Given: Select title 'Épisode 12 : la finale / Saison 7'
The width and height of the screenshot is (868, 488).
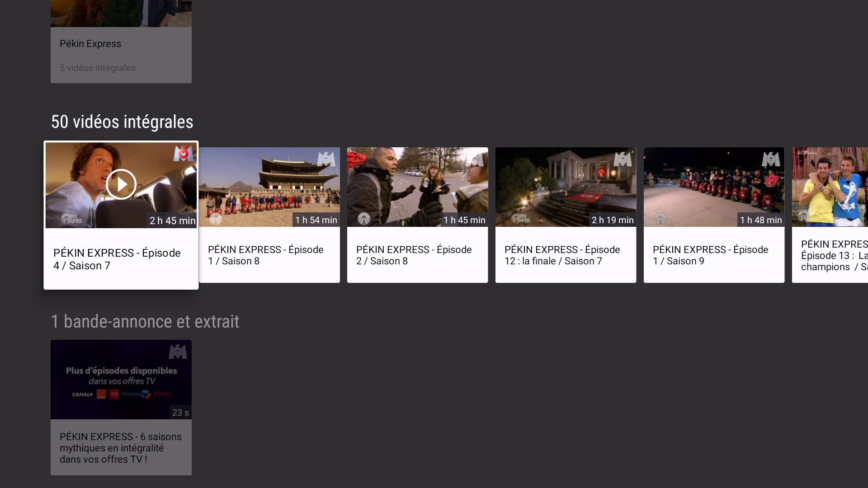Looking at the screenshot, I should tap(562, 255).
